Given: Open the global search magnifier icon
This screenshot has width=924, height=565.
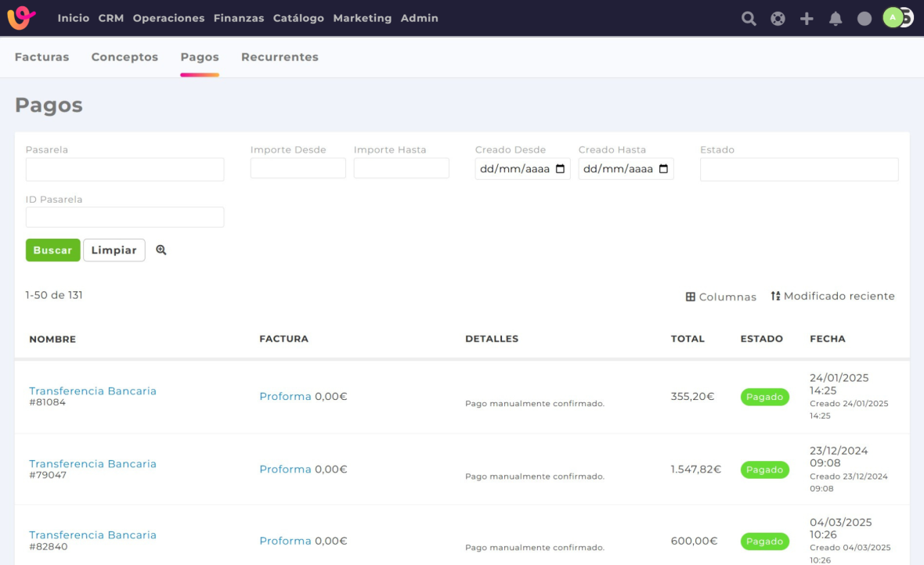Looking at the screenshot, I should click(749, 19).
